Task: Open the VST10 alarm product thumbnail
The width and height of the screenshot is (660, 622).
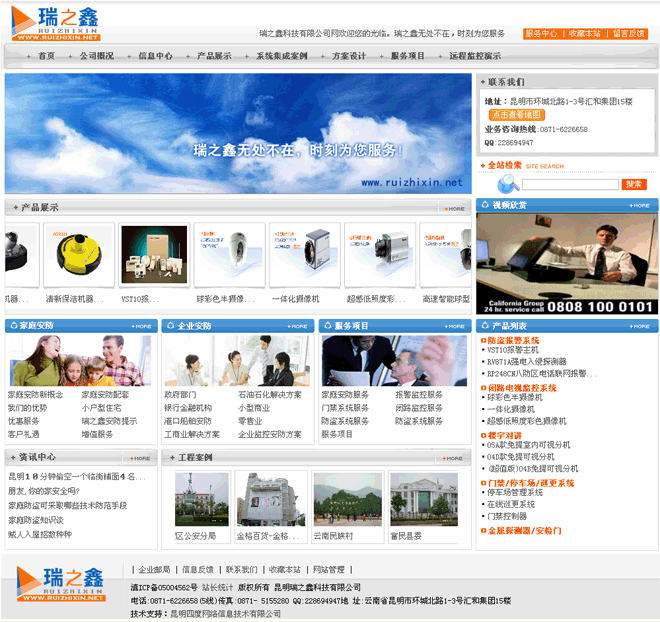Action: [x=154, y=255]
